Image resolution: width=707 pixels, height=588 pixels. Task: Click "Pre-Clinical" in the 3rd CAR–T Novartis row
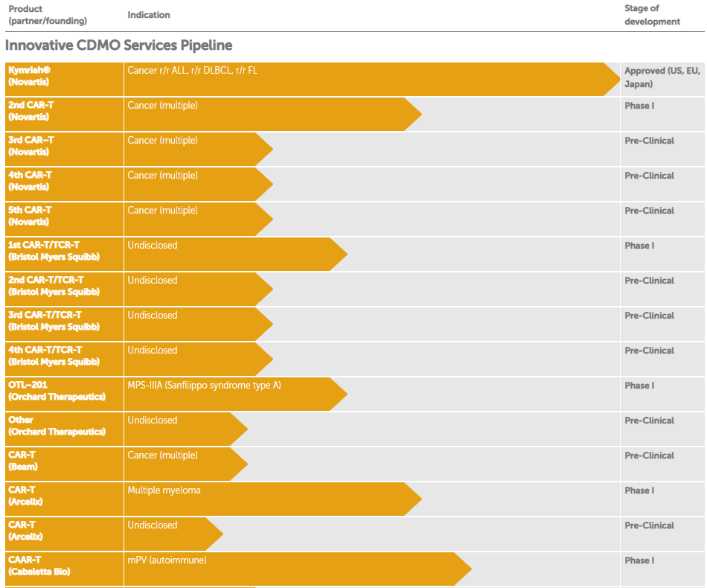pyautogui.click(x=649, y=141)
